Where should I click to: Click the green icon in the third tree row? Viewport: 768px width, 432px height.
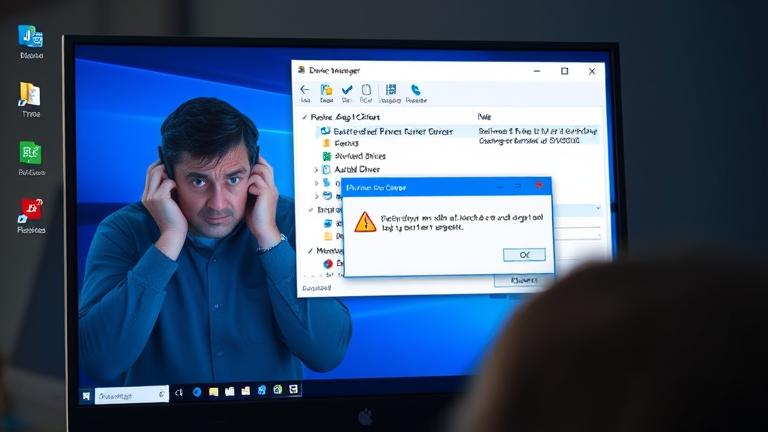click(327, 156)
